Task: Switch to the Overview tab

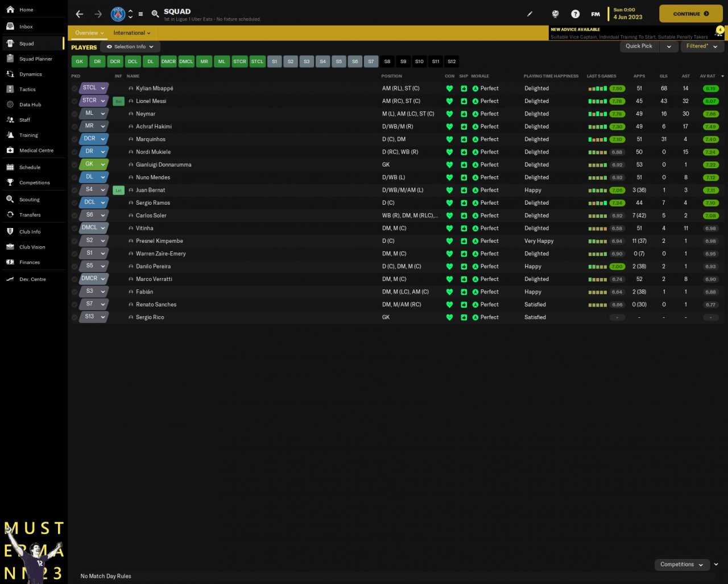Action: coord(90,33)
